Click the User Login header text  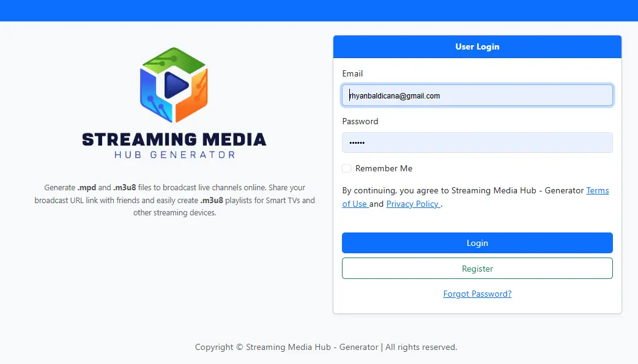477,47
